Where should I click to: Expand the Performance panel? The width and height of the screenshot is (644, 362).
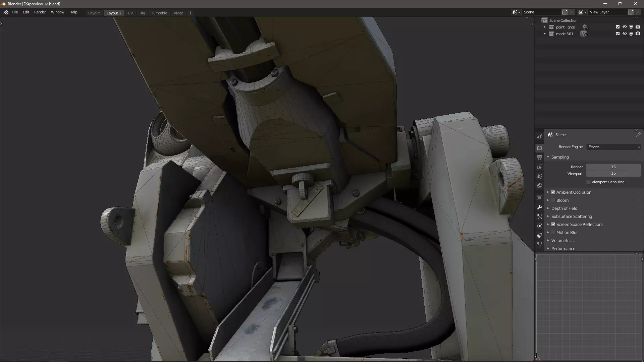tap(548, 248)
